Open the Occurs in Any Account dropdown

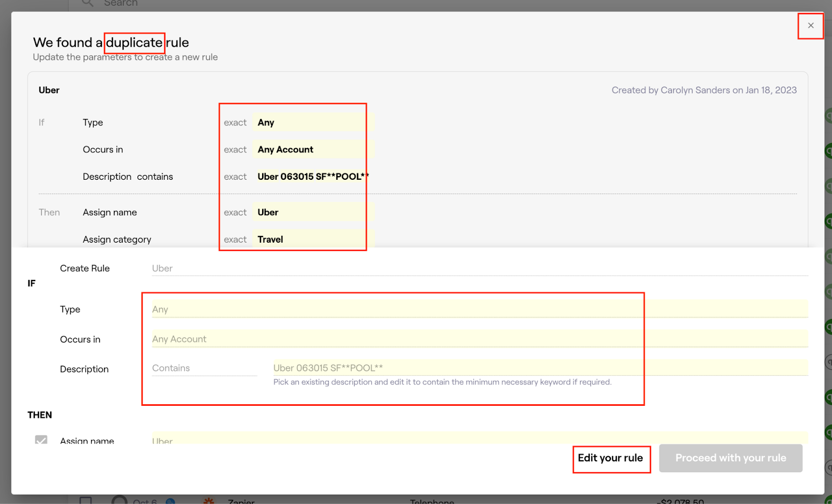tap(479, 339)
